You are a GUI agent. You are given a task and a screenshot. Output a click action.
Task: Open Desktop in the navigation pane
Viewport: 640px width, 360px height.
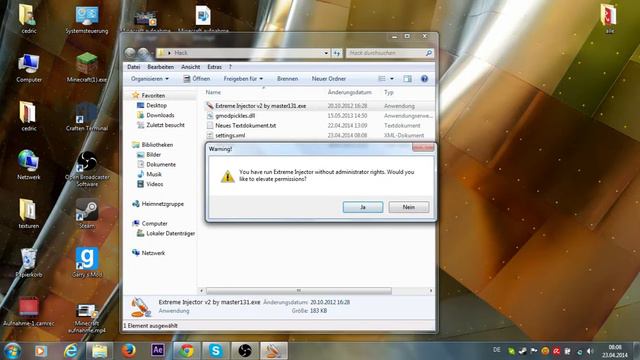[x=156, y=105]
